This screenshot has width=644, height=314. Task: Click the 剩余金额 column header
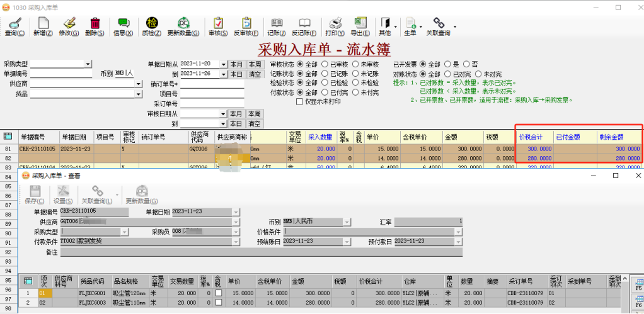[619, 137]
